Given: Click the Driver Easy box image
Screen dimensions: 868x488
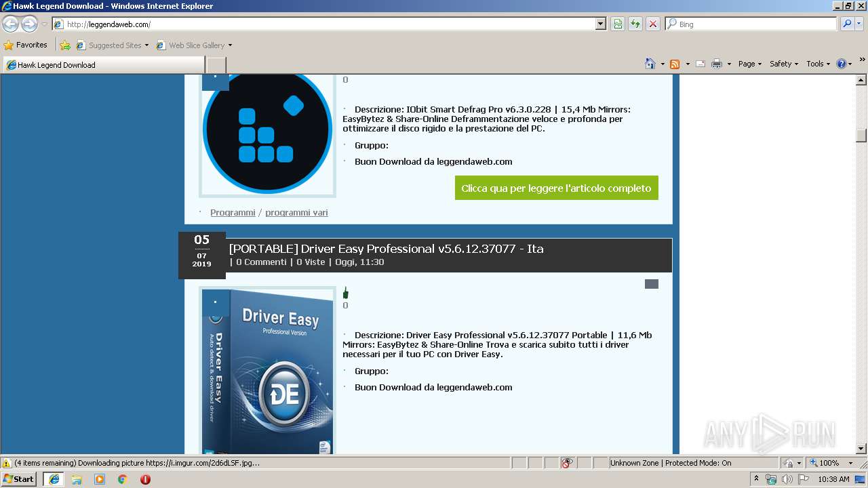Looking at the screenshot, I should 267,371.
